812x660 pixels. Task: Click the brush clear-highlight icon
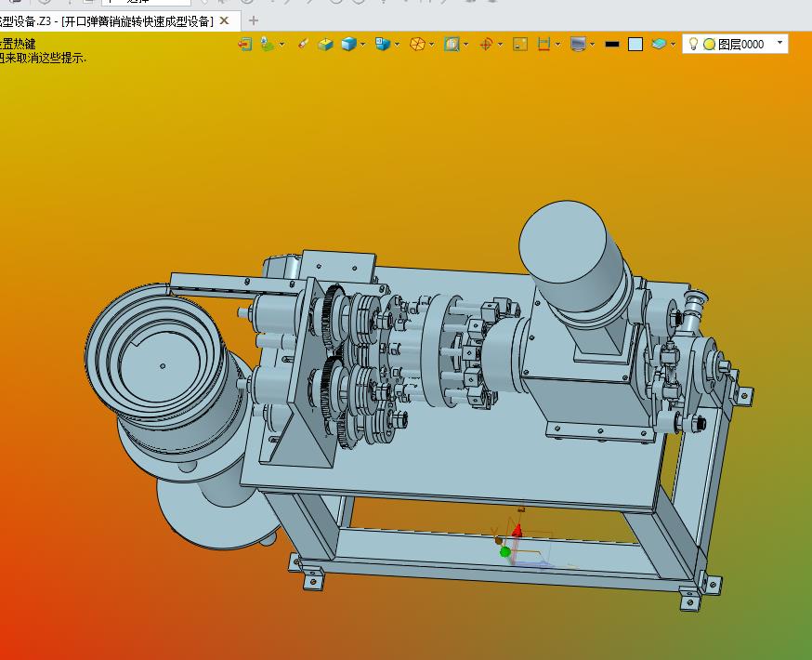coord(302,44)
